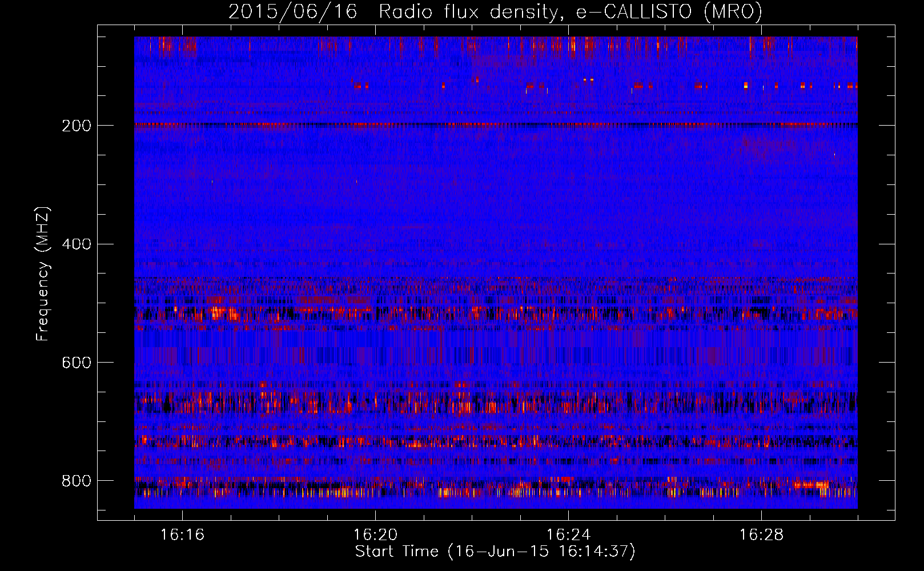Click the 16:24 time tick label
This screenshot has height=571, width=924.
[x=569, y=534]
